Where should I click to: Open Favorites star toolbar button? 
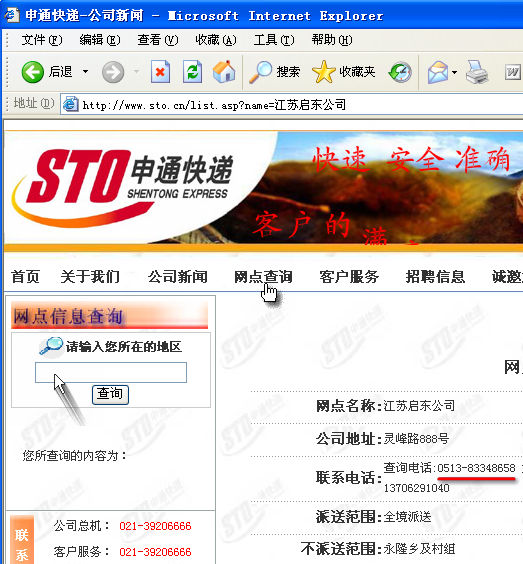[x=344, y=72]
